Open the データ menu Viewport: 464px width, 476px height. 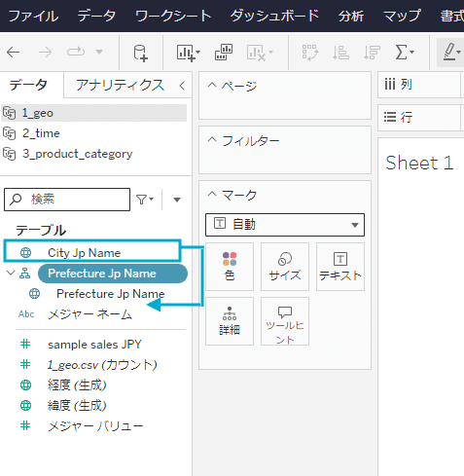pyautogui.click(x=96, y=16)
